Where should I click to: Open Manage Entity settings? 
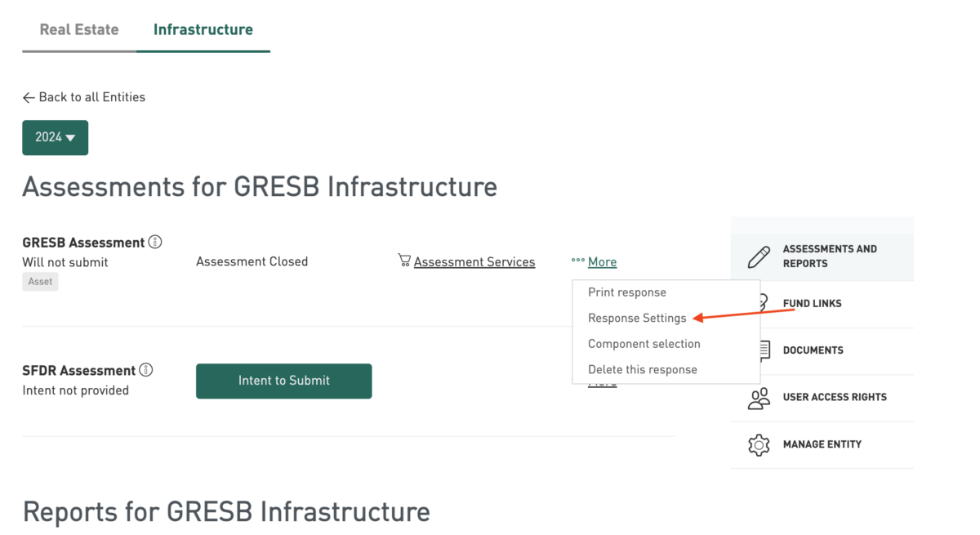[x=822, y=444]
